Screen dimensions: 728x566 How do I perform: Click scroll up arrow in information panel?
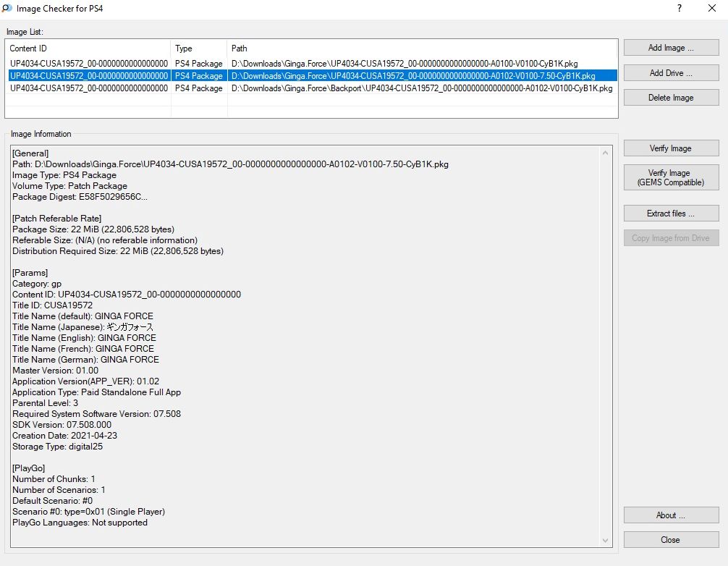click(x=606, y=153)
